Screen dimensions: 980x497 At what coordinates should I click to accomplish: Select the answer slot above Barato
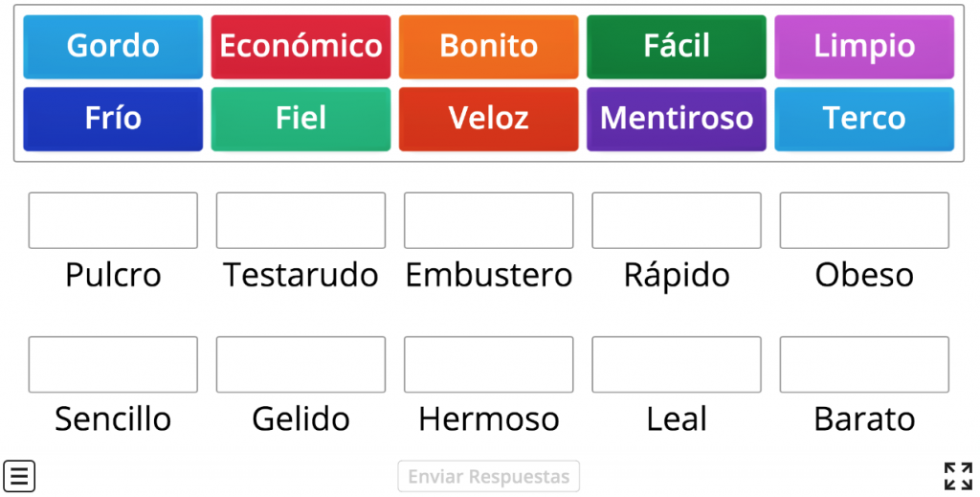(x=864, y=364)
